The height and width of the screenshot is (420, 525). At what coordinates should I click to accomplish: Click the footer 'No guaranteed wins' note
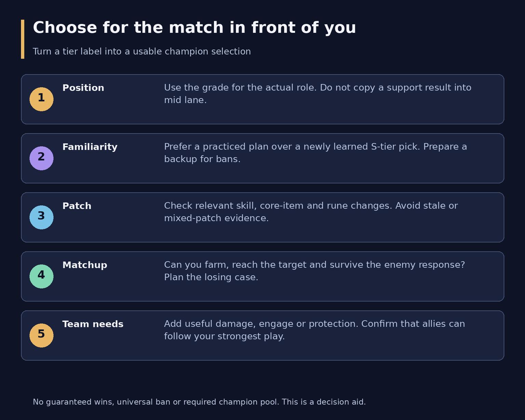click(x=199, y=402)
